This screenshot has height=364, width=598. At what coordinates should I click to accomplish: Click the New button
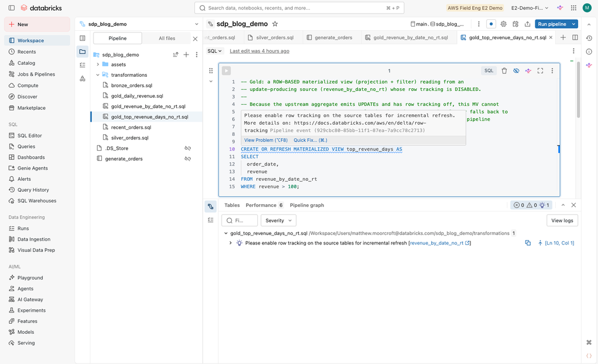[x=37, y=24]
